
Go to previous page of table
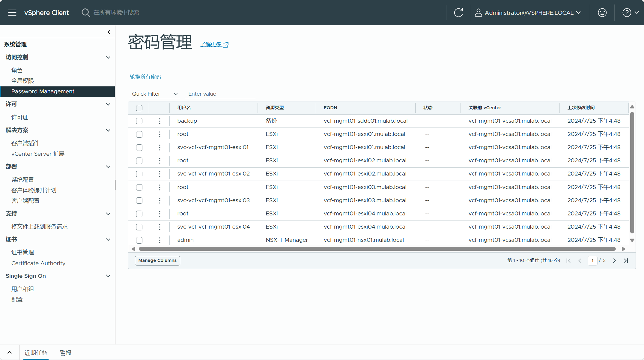tap(580, 260)
